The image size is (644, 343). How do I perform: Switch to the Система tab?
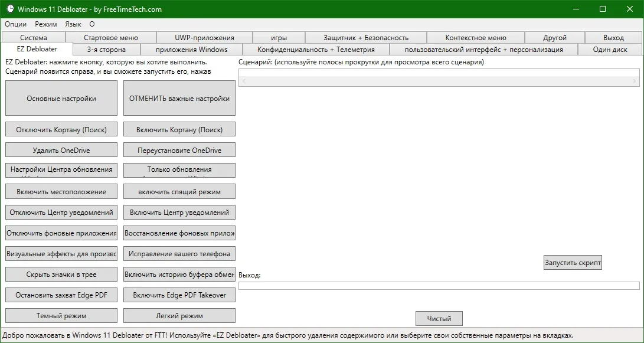click(34, 38)
